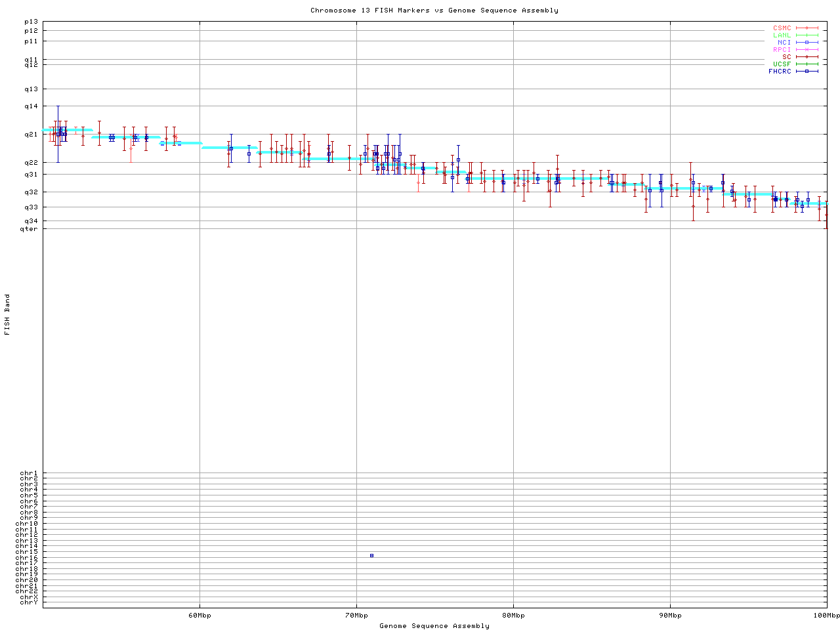
Task: Click the vertical 'FISH Band' y-axis title
Action: (x=8, y=314)
